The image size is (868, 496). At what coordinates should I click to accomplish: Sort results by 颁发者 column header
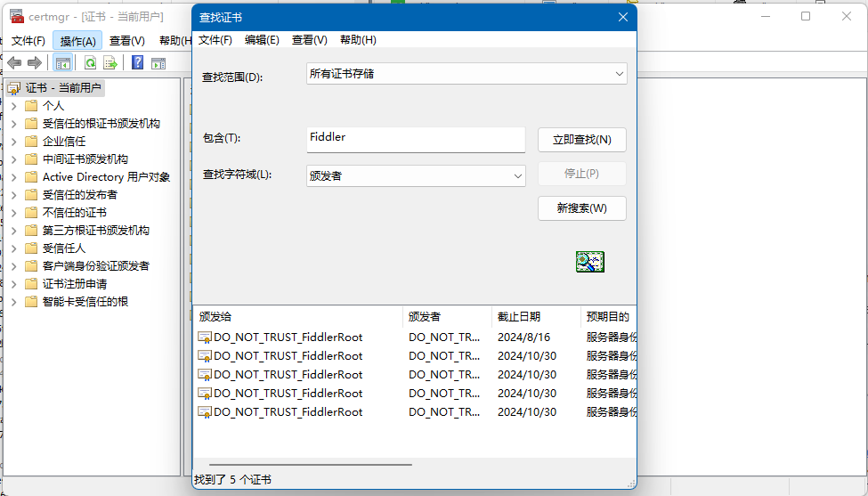click(x=447, y=317)
